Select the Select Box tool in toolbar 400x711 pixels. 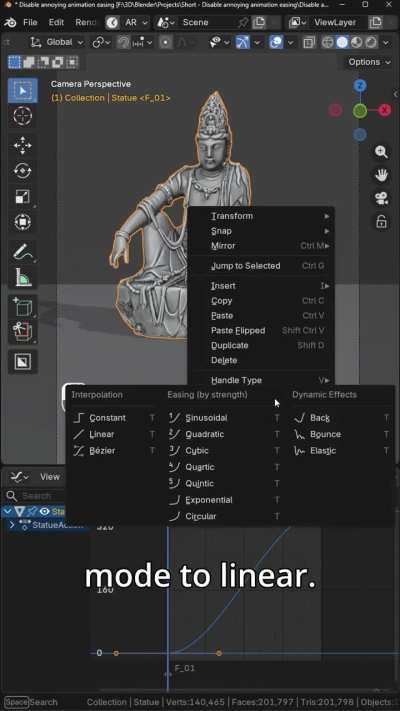22,90
